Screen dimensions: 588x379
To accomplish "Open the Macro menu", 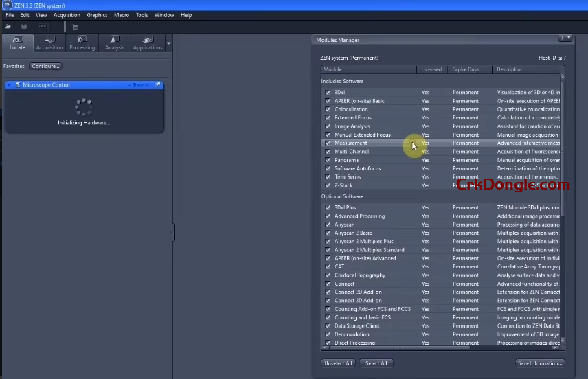I will pos(122,15).
